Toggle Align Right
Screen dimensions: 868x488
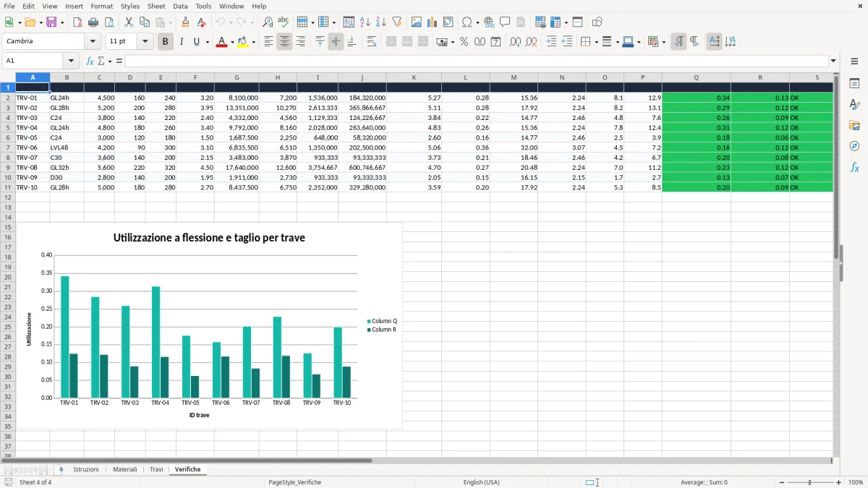(x=301, y=42)
